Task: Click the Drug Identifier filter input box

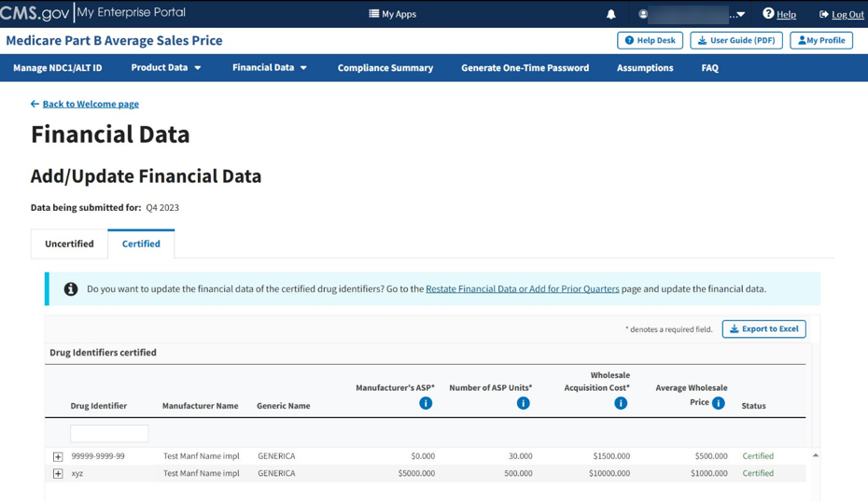Action: click(109, 434)
